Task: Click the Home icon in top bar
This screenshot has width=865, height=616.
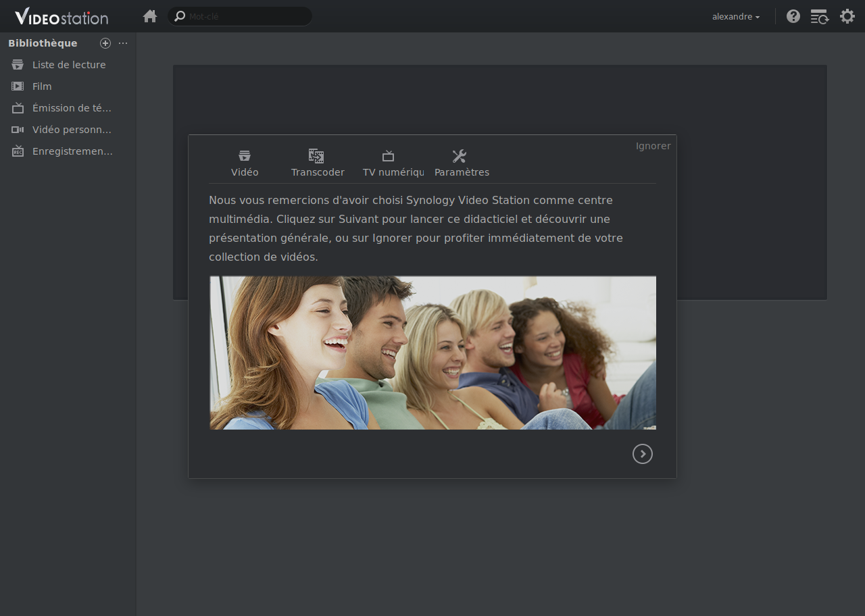Action: 150,16
